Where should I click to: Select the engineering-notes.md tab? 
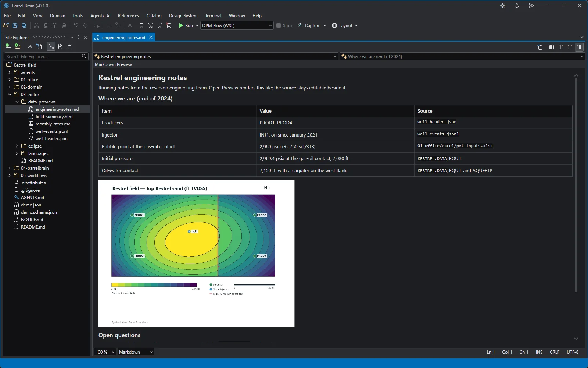(123, 38)
